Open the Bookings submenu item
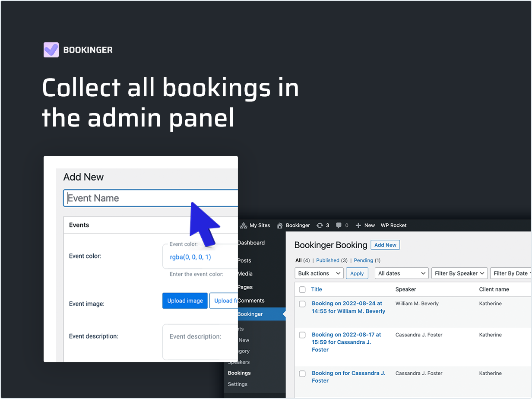This screenshot has height=399, width=532. (x=239, y=373)
